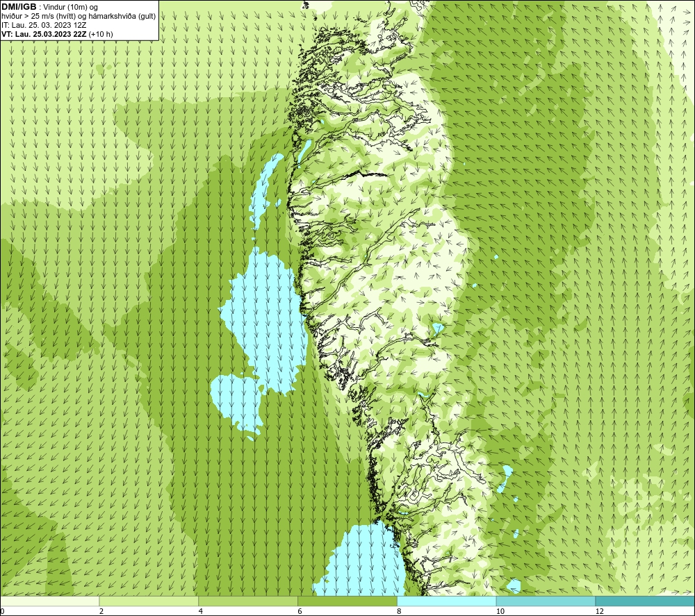Click the 8–10 m/s light cyan legend swatch
This screenshot has height=616, width=695.
pos(447,601)
